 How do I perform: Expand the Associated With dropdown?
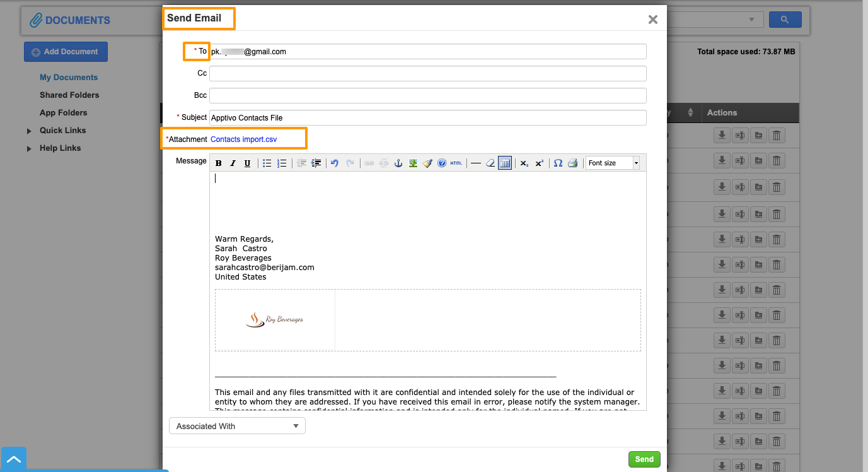[237, 427]
